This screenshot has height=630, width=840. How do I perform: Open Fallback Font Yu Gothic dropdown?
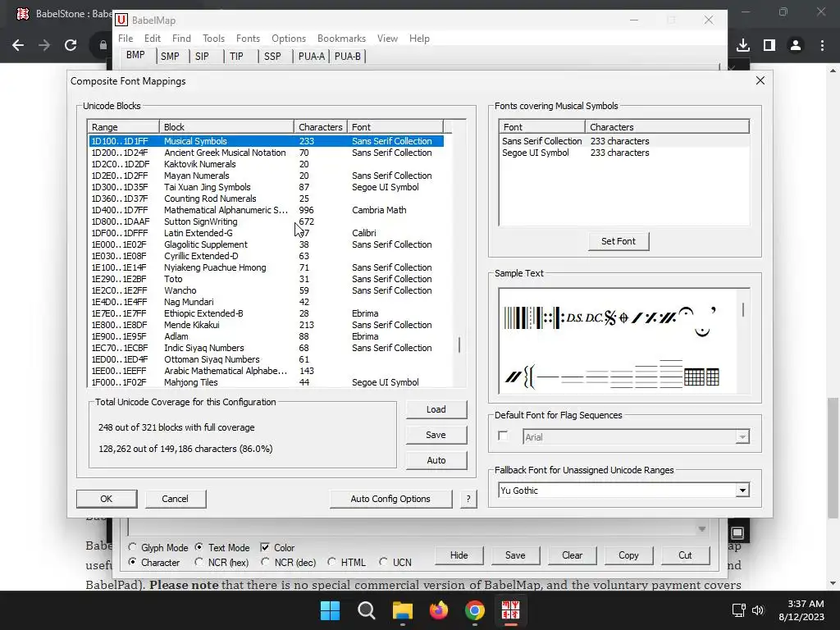coord(742,491)
